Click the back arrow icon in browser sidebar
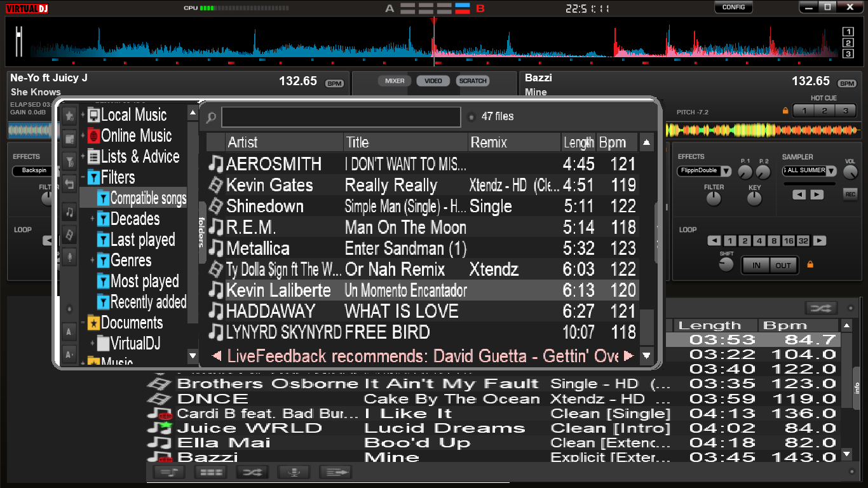Screen dimensions: 868x488 [x=69, y=184]
